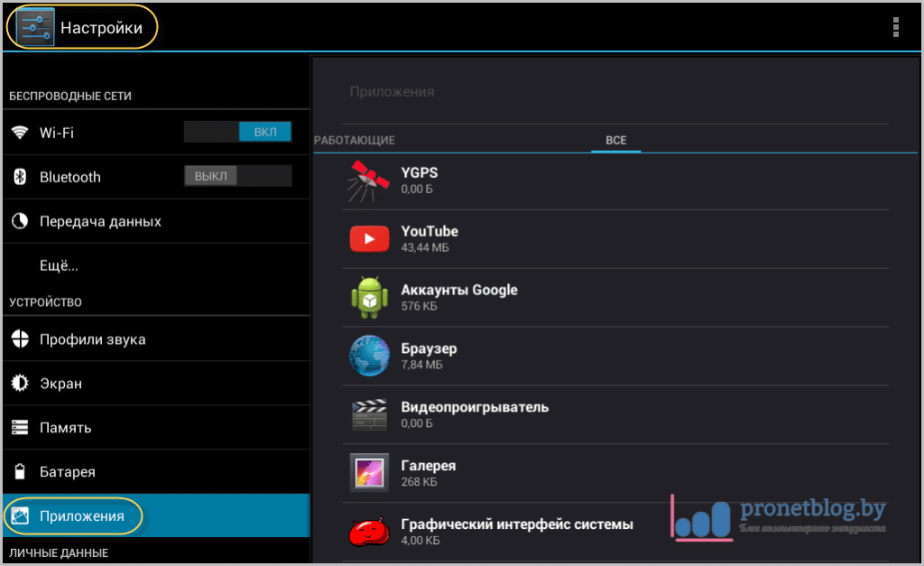Open the Батарея battery section
The width and height of the screenshot is (924, 566).
(x=67, y=472)
